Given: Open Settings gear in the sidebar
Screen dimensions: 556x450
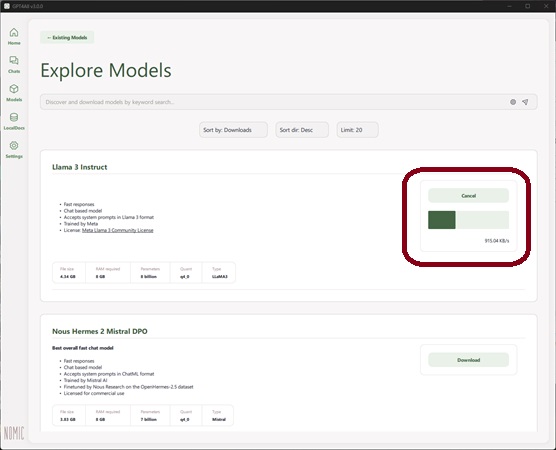Looking at the screenshot, I should (x=14, y=150).
